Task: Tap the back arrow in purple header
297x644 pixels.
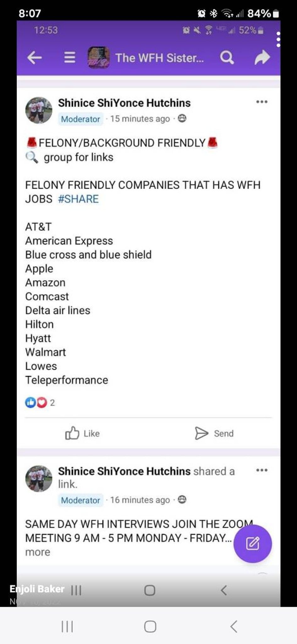Action: [x=35, y=58]
